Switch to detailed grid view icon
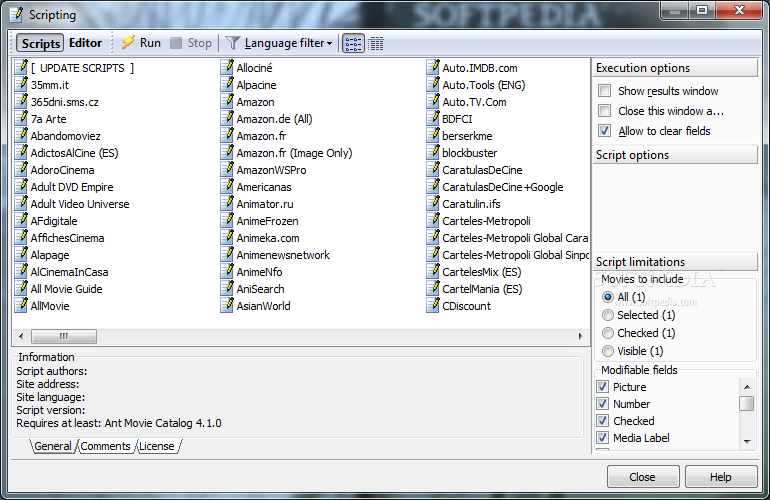 (376, 44)
